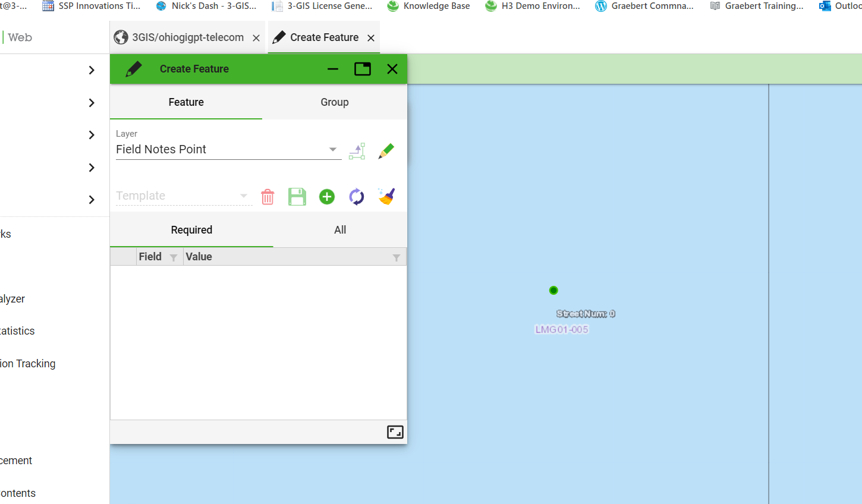Select the 3GIS/ohiogigpt-telecom tab
862x504 pixels.
[187, 37]
